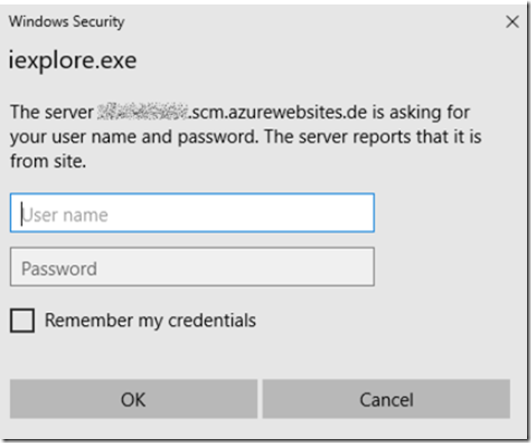Confirm credentials with the OK button
This screenshot has height=443, width=531.
[x=133, y=399]
